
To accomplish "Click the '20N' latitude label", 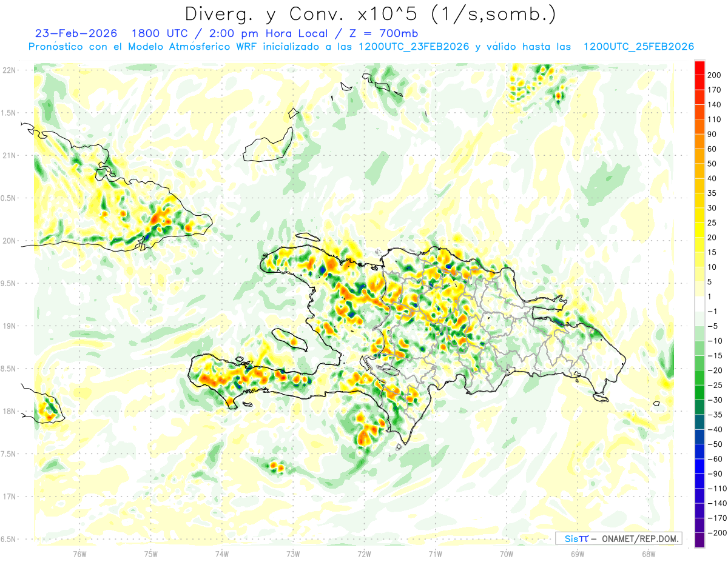I will [9, 241].
